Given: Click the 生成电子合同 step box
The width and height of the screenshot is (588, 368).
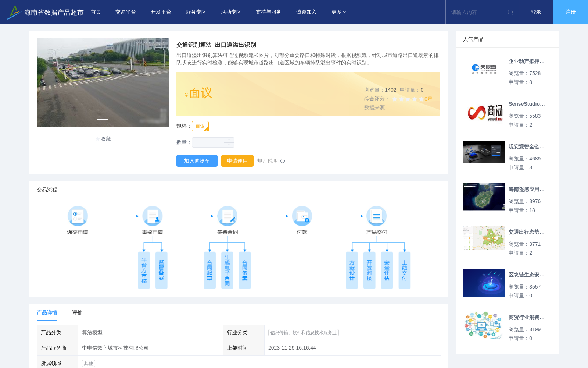Looking at the screenshot, I should click(227, 270).
